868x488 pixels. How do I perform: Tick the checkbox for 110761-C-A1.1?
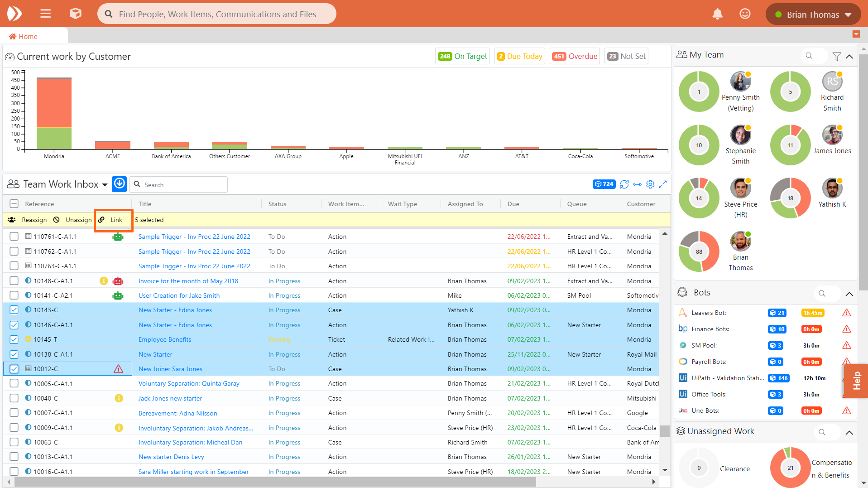point(14,237)
